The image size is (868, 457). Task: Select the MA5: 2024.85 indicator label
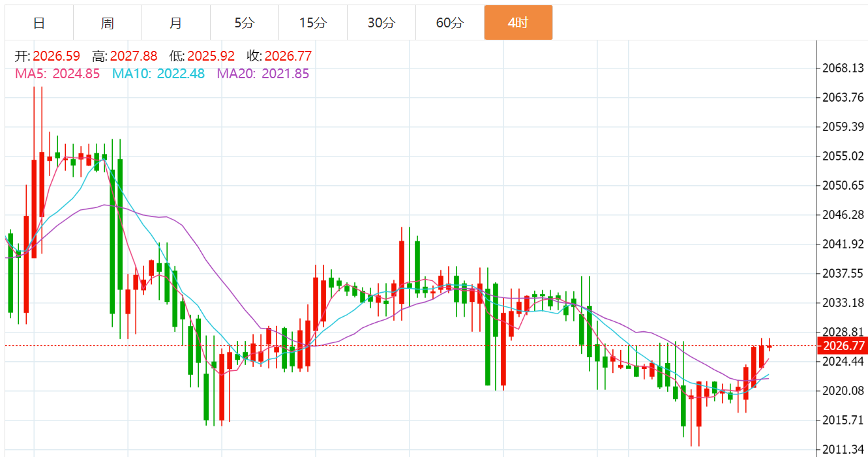click(x=57, y=74)
